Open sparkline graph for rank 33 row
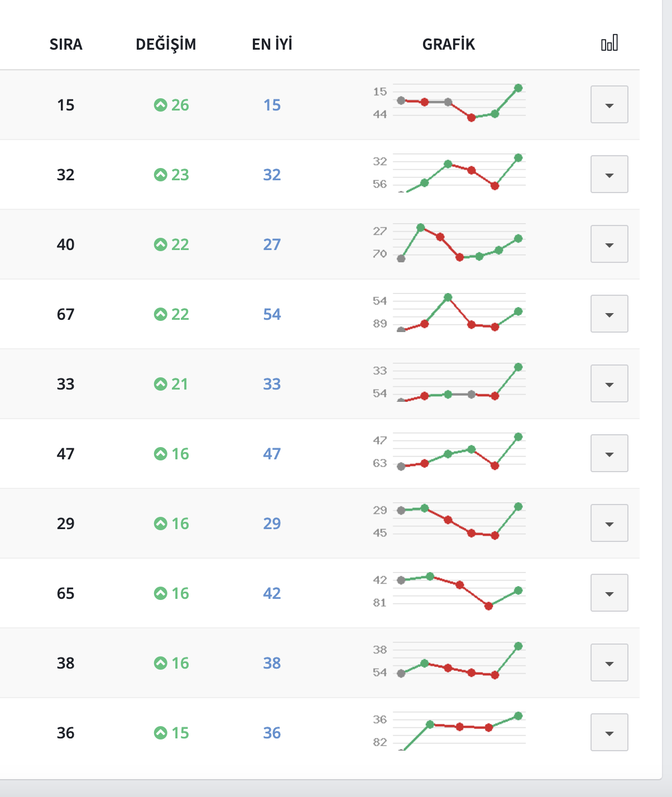Image resolution: width=672 pixels, height=797 pixels. (449, 383)
